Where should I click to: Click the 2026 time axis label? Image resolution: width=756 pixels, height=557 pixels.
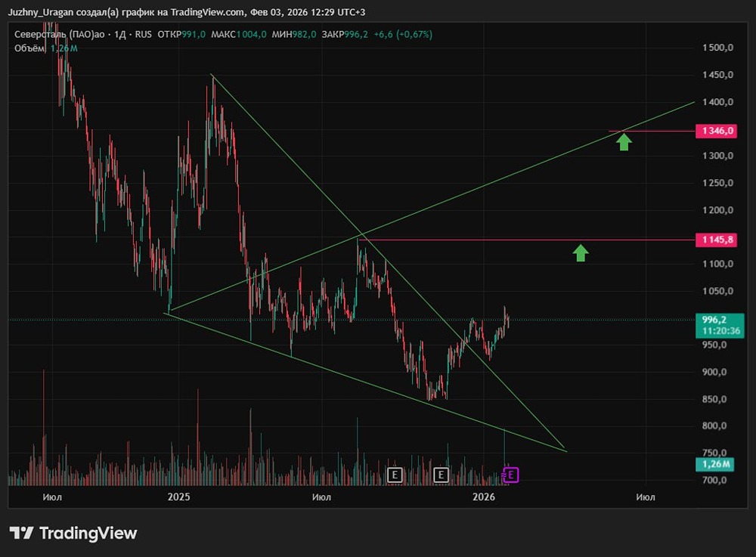click(484, 497)
